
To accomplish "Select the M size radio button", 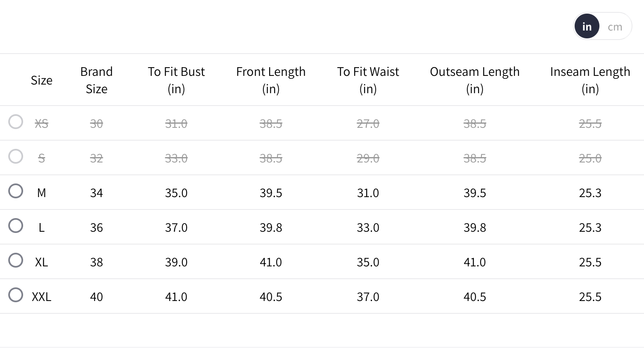I will 16,191.
